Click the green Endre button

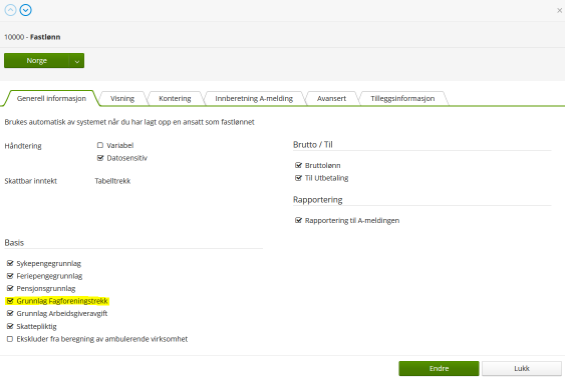coord(439,368)
